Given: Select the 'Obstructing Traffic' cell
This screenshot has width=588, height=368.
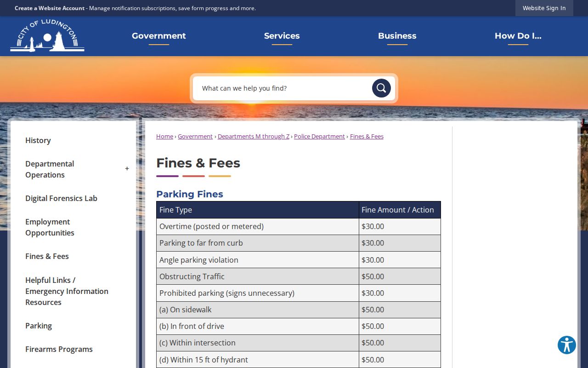Looking at the screenshot, I should click(258, 276).
